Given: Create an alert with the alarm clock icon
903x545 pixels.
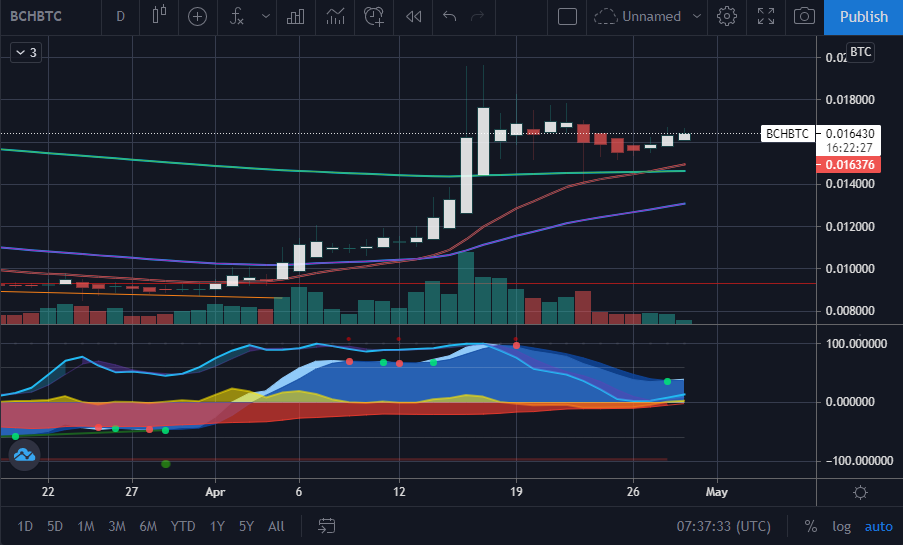Looking at the screenshot, I should (x=374, y=16).
